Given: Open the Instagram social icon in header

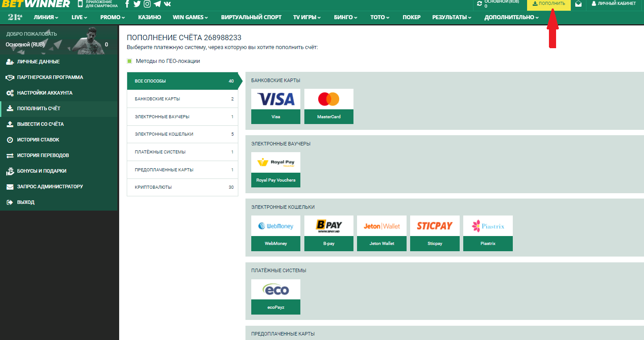Looking at the screenshot, I should [147, 4].
